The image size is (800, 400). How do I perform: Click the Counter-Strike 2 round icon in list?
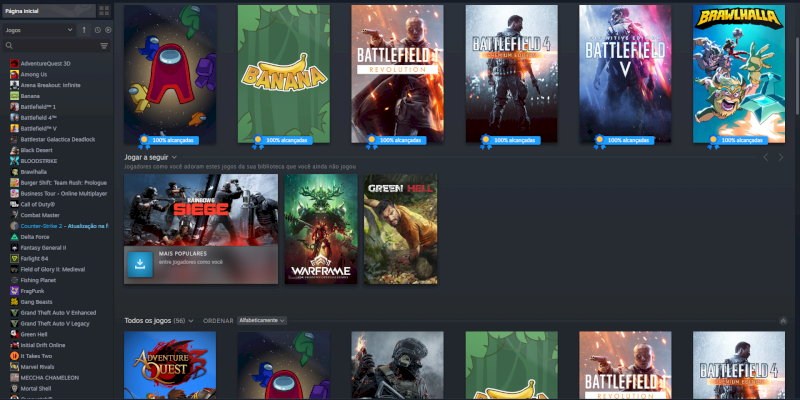pos(14,226)
